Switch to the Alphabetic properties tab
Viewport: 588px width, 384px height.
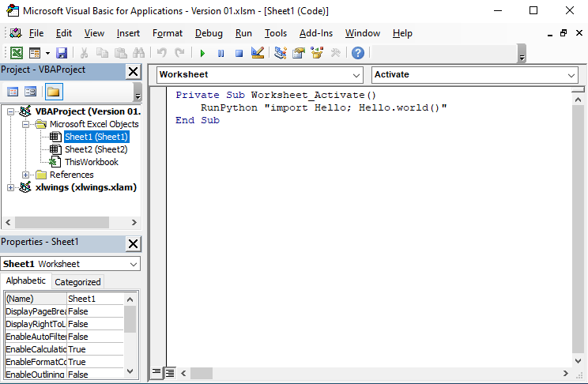point(26,280)
